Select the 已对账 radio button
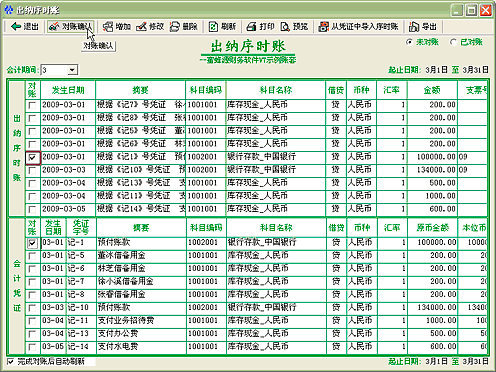Viewport: 496px width, 372px height. (453, 42)
